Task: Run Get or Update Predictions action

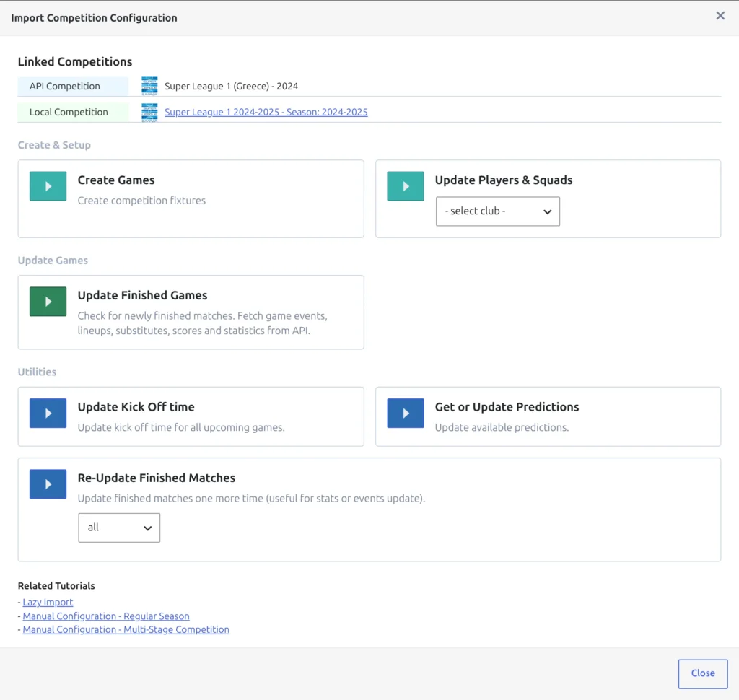Action: 406,414
